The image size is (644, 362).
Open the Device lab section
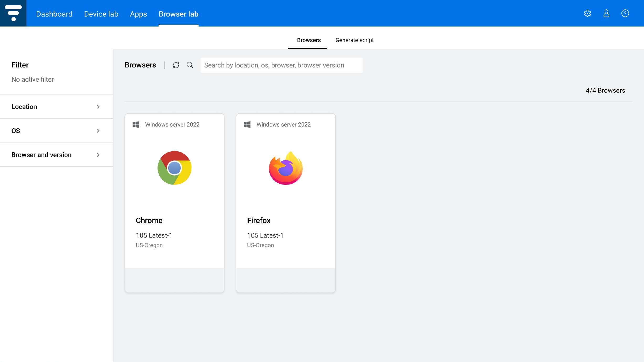[x=101, y=14]
